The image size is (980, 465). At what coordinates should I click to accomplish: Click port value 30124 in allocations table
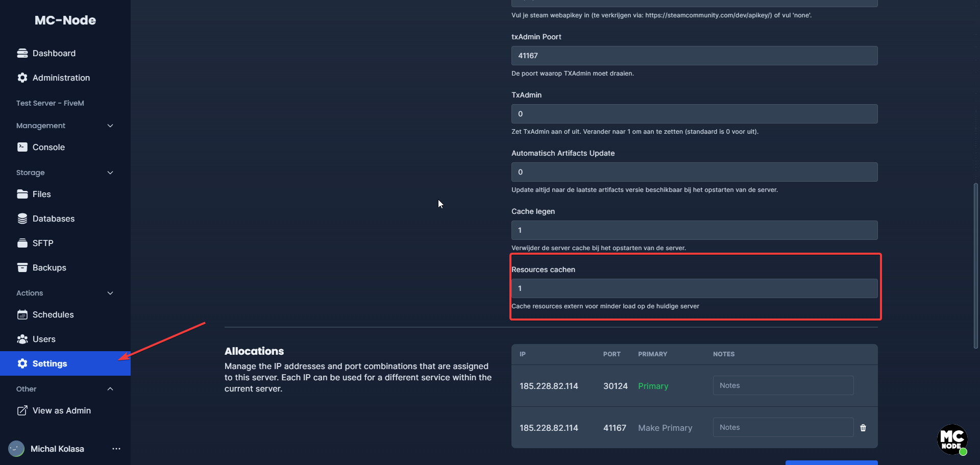[x=616, y=386]
